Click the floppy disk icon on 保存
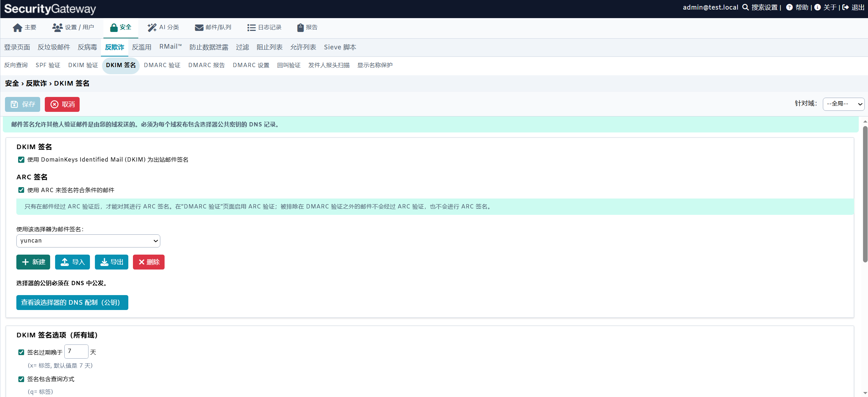This screenshot has width=868, height=397. (14, 104)
